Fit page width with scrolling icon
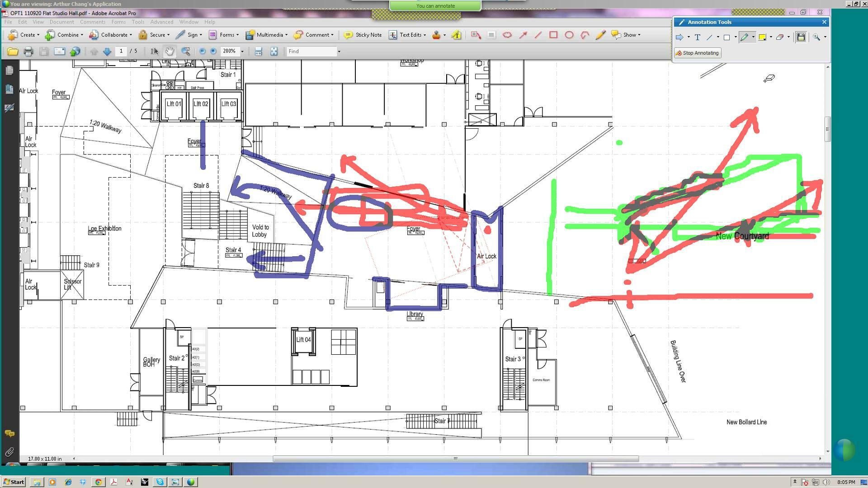This screenshot has width=868, height=488. click(x=258, y=52)
